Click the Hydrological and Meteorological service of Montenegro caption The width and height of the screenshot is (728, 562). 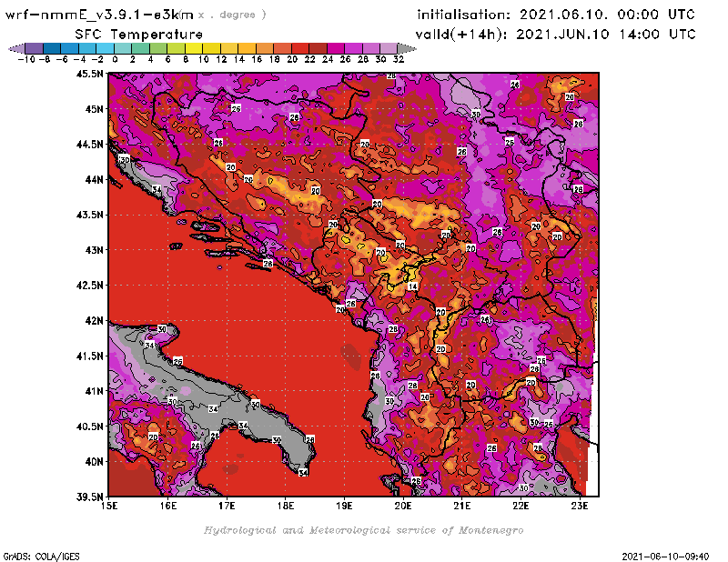[363, 530]
